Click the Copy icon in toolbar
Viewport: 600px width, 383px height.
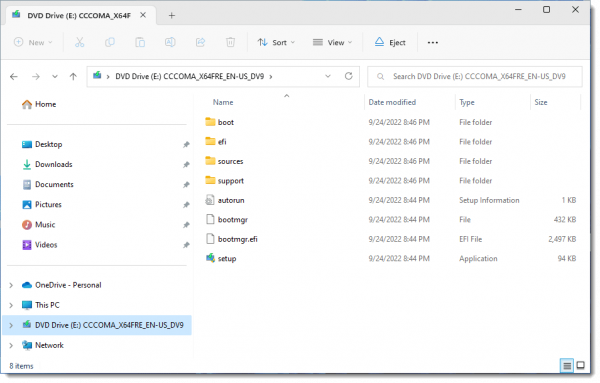(x=110, y=42)
